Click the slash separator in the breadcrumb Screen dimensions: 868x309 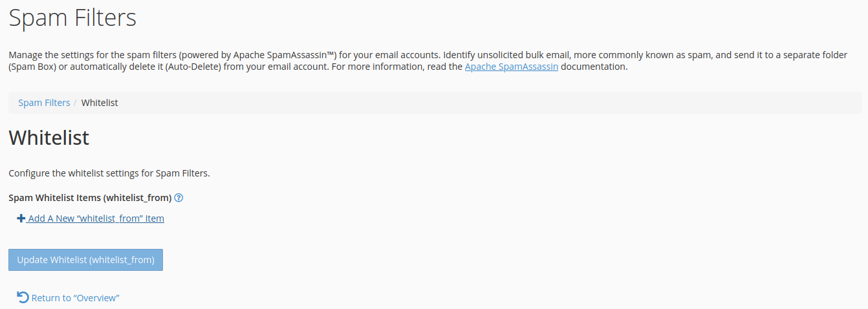pos(76,103)
